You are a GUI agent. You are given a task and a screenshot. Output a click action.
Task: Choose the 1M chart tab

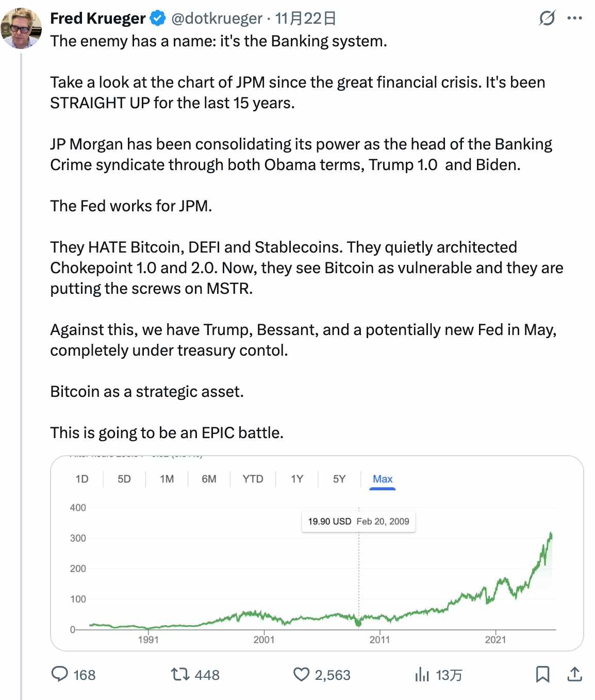[166, 479]
